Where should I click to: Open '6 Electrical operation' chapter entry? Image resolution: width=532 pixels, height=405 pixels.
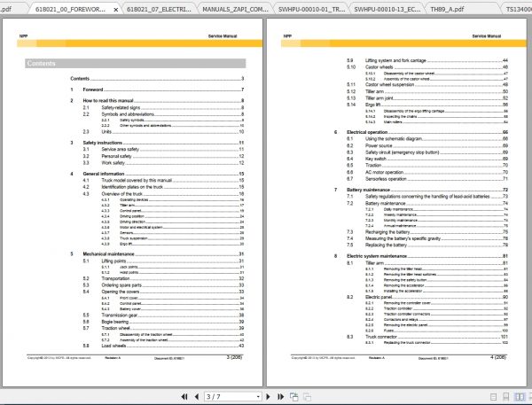[420, 132]
